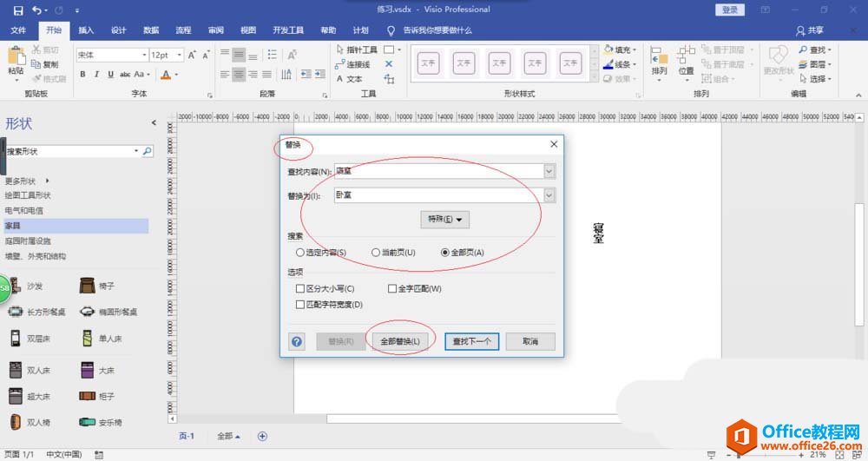Click inside the 替换为 text field
The width and height of the screenshot is (868, 461).
438,195
